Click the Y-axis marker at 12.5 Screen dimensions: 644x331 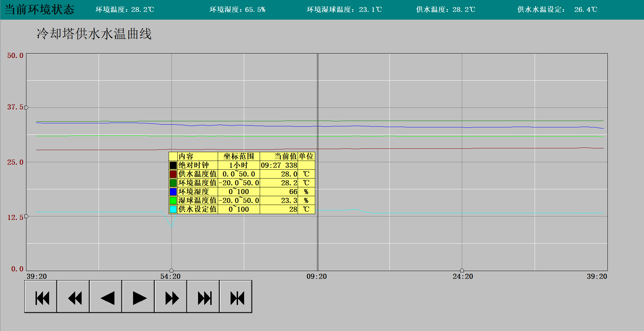[x=26, y=216]
